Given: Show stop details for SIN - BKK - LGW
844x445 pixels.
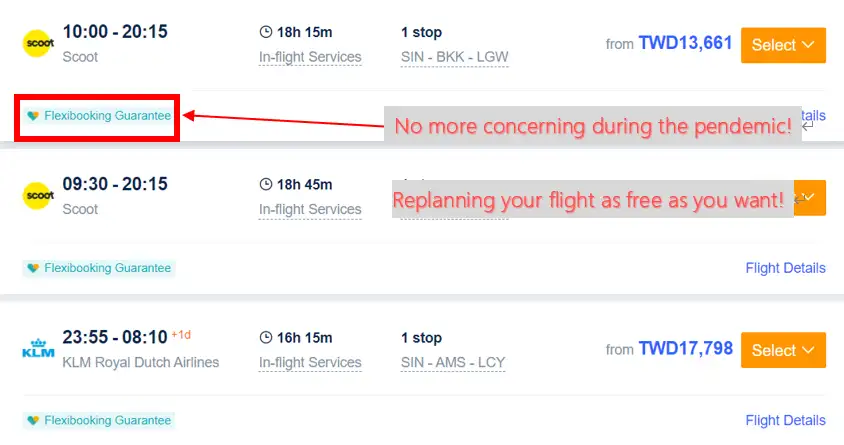Looking at the screenshot, I should coord(454,57).
